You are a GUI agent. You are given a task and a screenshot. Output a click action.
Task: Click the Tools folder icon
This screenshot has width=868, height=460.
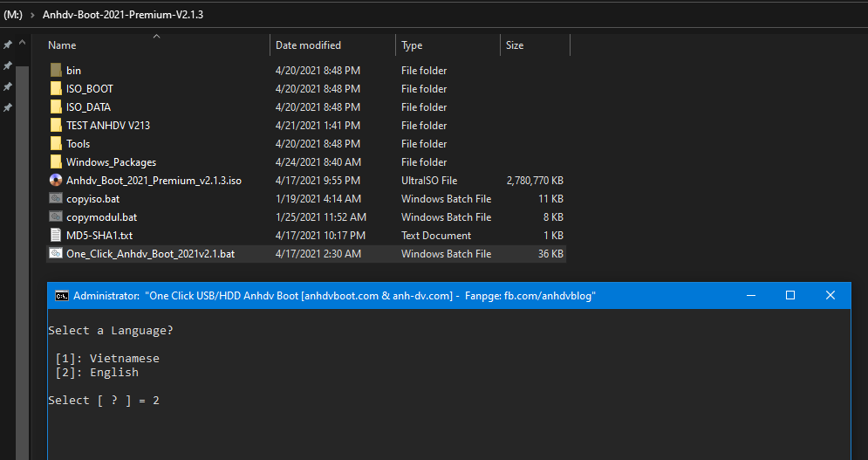tap(56, 143)
